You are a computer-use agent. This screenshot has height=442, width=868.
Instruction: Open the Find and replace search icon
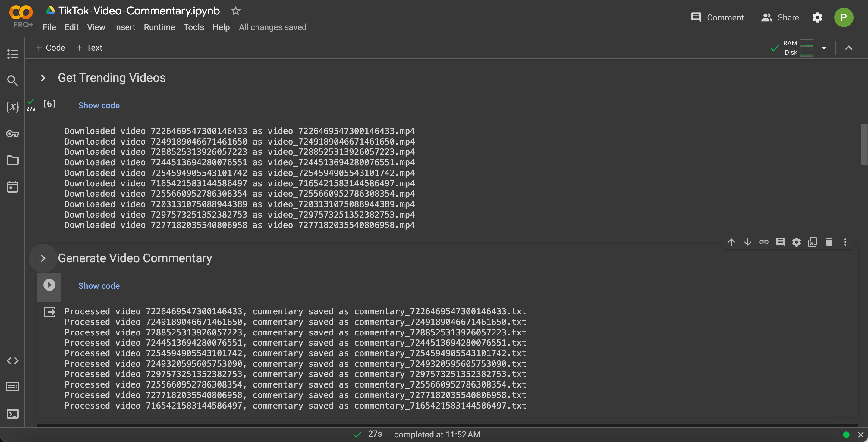coord(12,80)
